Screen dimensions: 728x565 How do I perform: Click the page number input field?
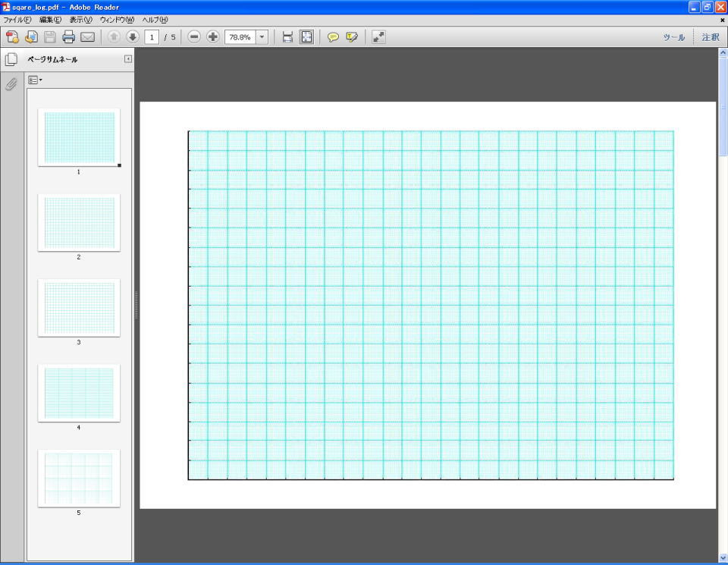point(152,37)
